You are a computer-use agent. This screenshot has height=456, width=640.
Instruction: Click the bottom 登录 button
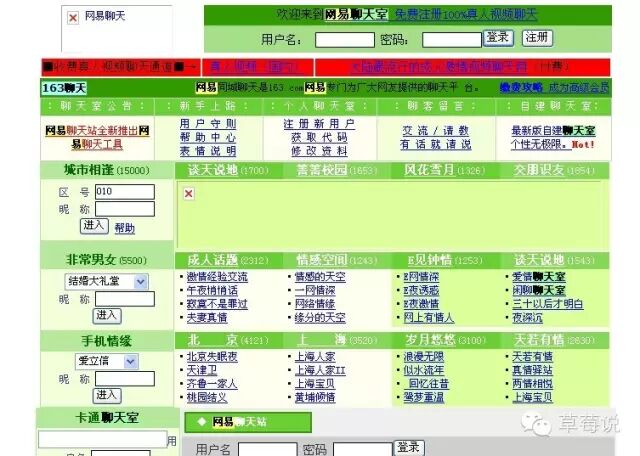click(409, 447)
